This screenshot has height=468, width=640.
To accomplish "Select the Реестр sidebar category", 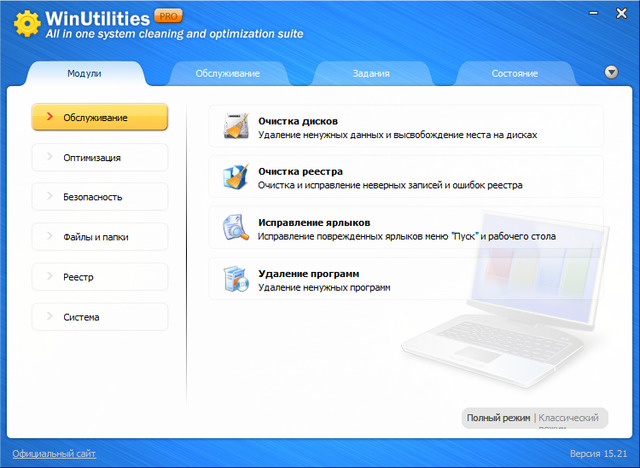I will tap(99, 277).
